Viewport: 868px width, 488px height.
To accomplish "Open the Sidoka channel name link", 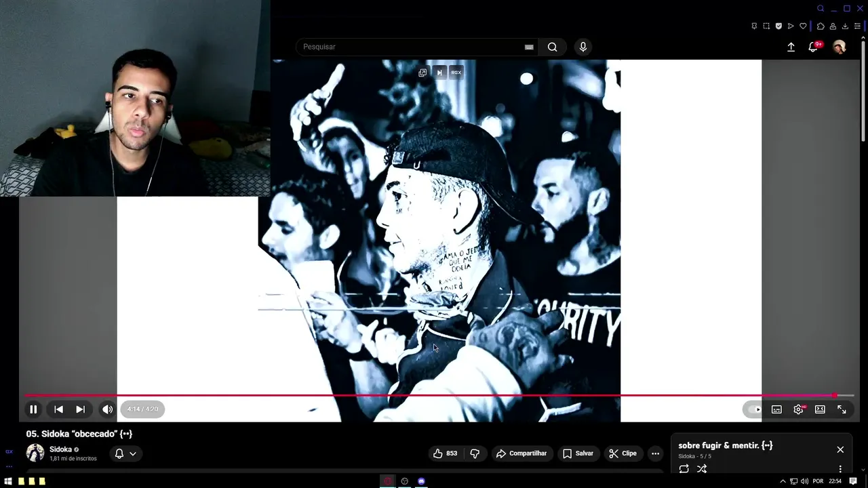I will click(60, 449).
